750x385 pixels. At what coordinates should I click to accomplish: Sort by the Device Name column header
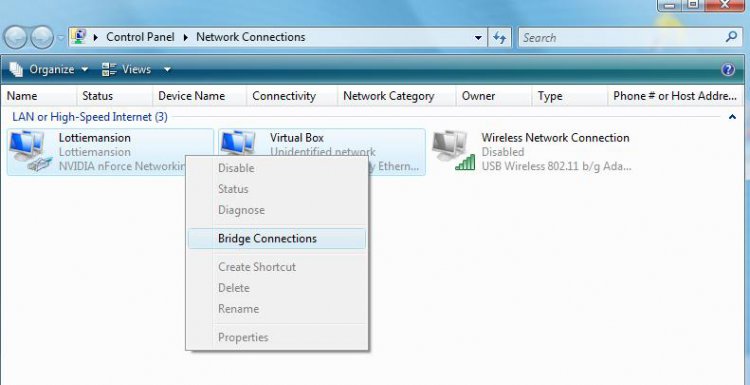(199, 96)
